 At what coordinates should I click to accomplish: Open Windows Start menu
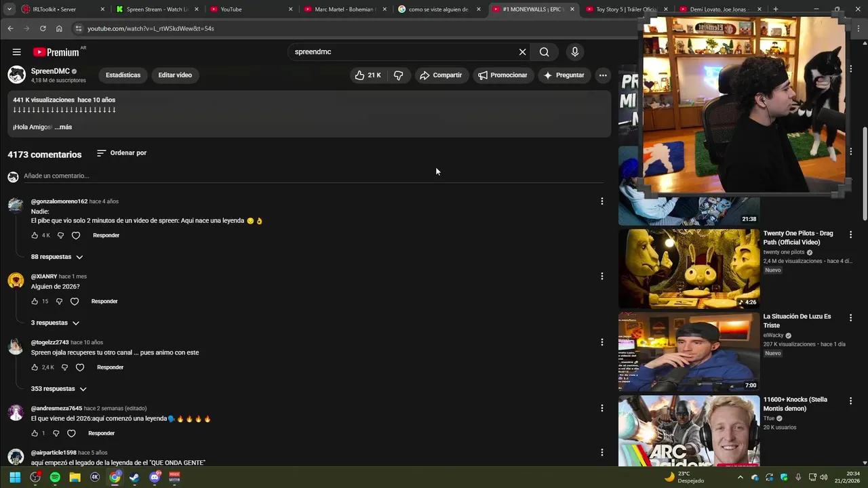[x=15, y=477]
